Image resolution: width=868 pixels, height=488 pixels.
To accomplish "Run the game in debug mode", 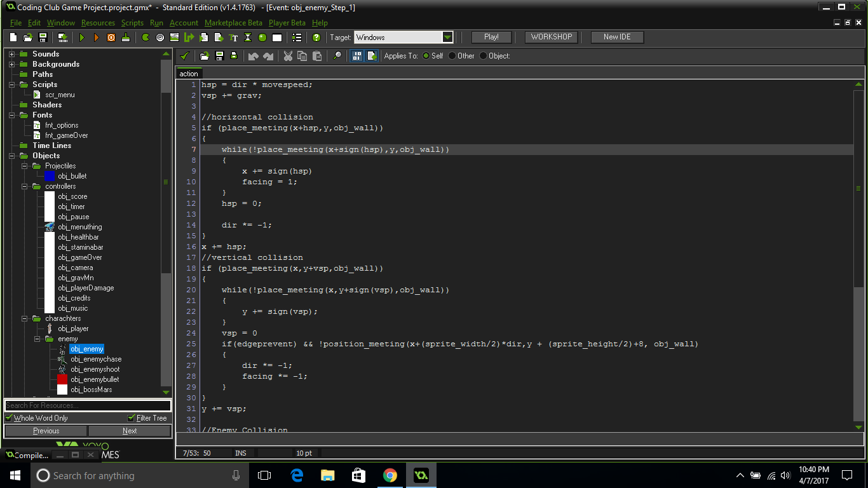I will [97, 37].
